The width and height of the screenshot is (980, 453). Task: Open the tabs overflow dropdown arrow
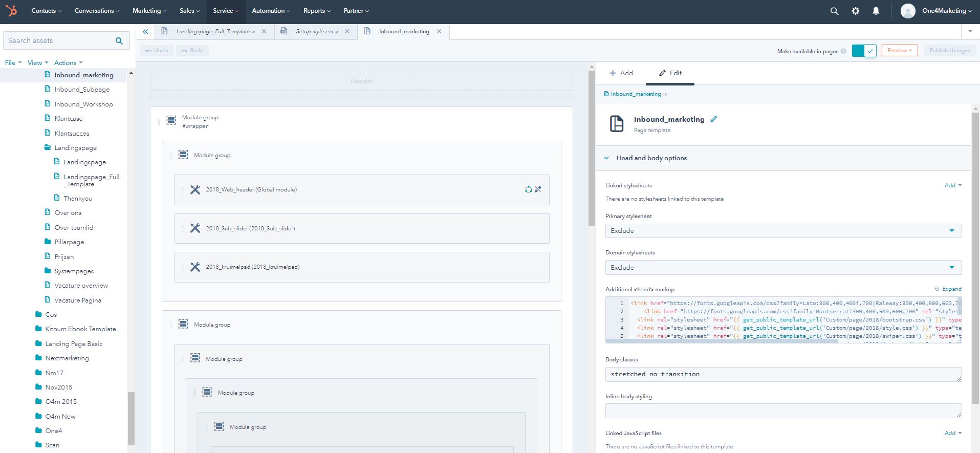click(970, 32)
